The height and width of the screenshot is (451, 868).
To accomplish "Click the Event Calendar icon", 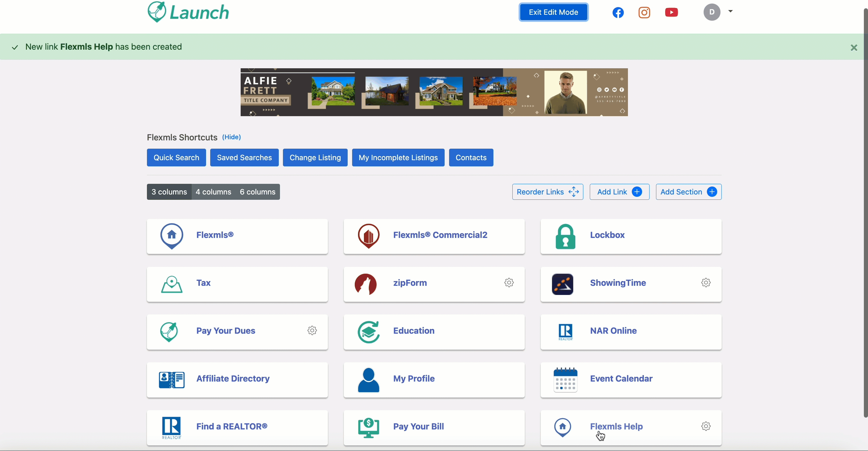I will (565, 380).
